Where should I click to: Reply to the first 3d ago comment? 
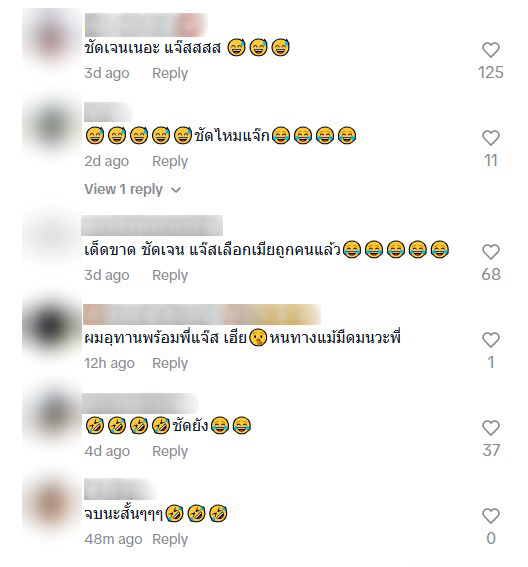coord(170,73)
